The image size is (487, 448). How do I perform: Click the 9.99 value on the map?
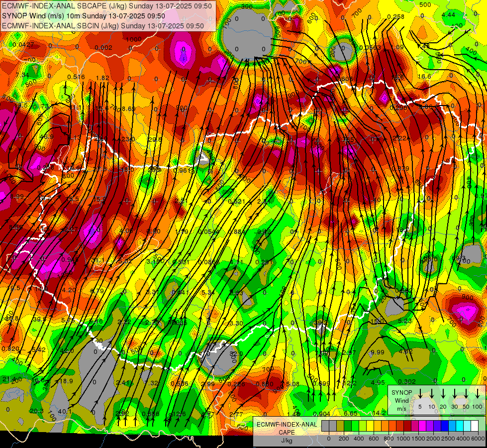tap(378, 352)
